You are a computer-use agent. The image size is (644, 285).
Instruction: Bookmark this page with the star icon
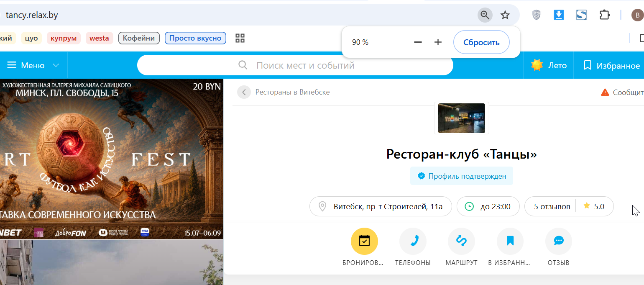(x=505, y=15)
